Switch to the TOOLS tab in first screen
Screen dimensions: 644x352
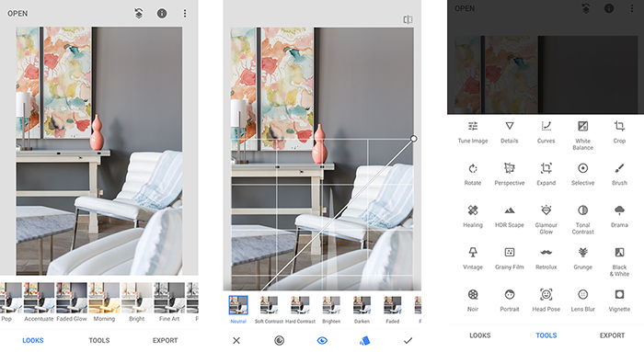click(x=99, y=341)
